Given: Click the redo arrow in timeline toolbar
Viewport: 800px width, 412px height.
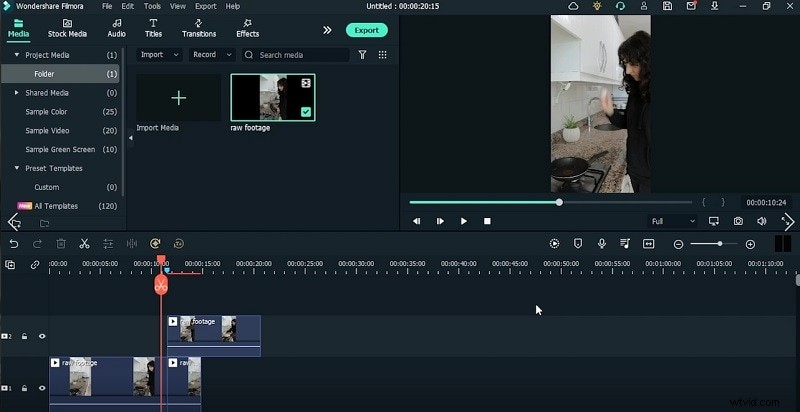Looking at the screenshot, I should pos(37,244).
